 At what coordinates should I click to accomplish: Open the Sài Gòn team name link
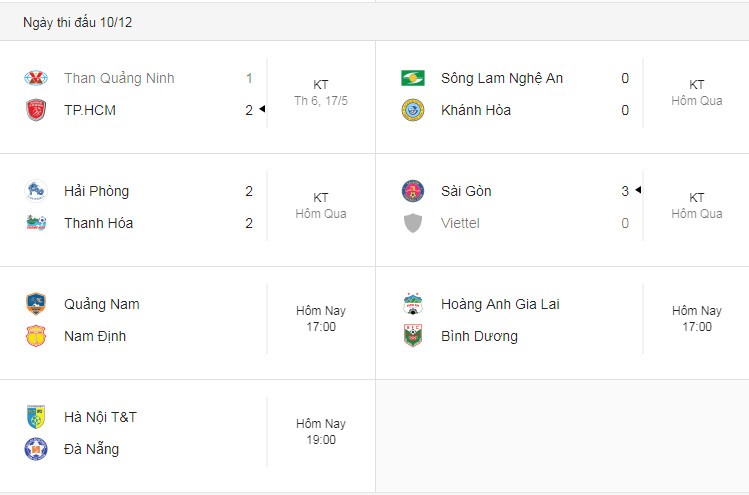(x=466, y=191)
